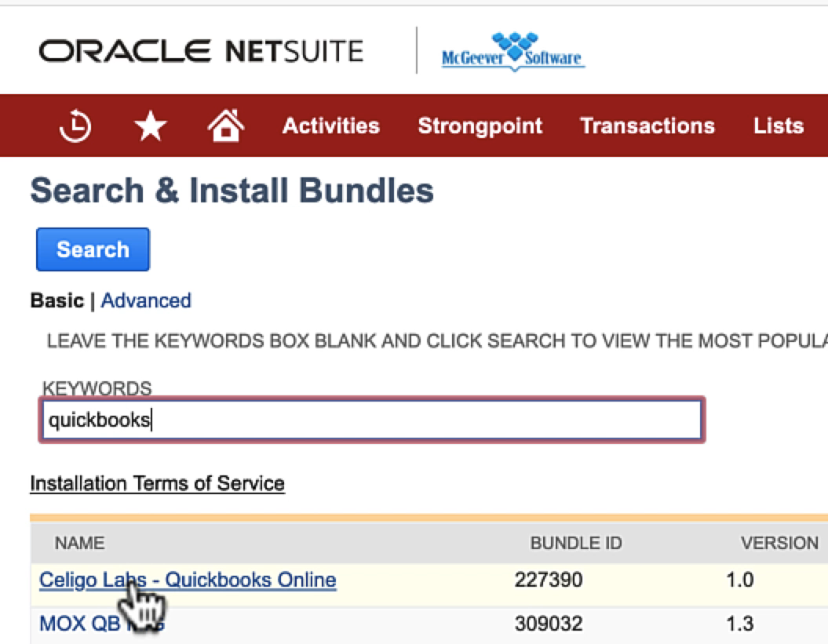Click the Oracle NetSuite logo
Screen dimensions: 828x644
(201, 51)
